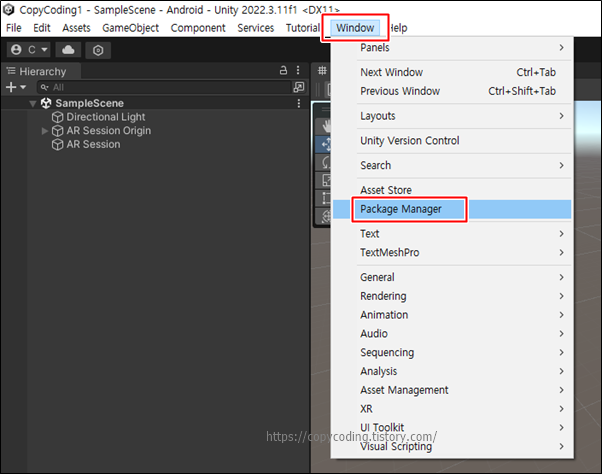Open SampleScene context menu dots
This screenshot has width=602, height=474.
(x=299, y=103)
